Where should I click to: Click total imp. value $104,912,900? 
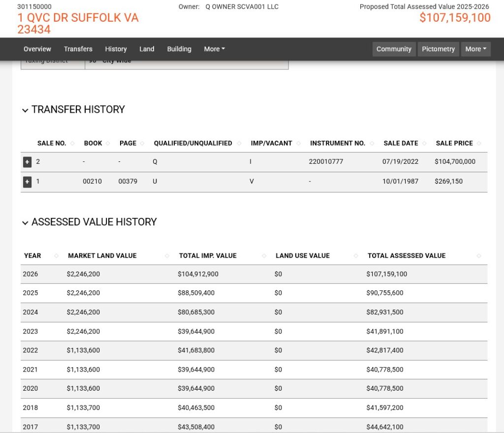[198, 274]
